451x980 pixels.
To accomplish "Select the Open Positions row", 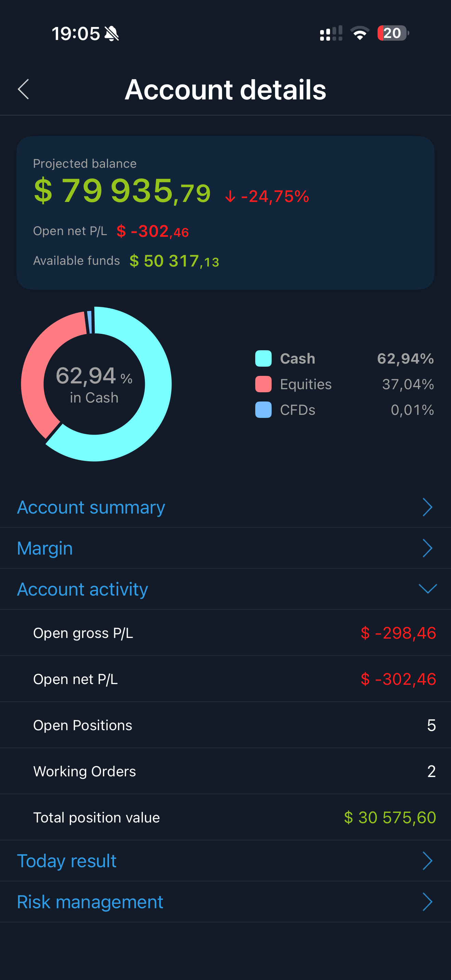I will (x=225, y=725).
